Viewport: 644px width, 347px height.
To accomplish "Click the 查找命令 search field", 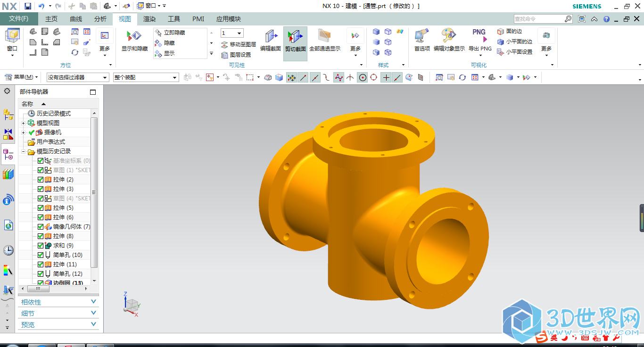I will (x=538, y=19).
